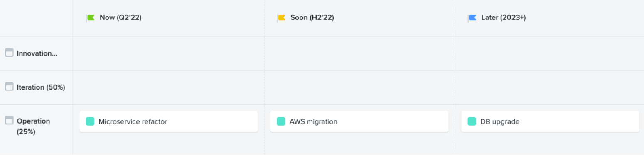
Task: Click the green flag icon beside Now (Q2'22)
Action: [x=90, y=18]
